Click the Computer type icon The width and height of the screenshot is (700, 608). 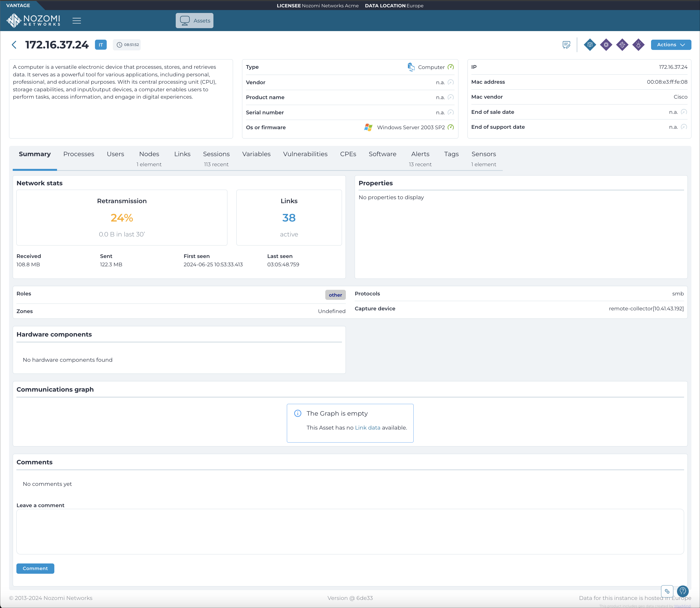point(411,67)
